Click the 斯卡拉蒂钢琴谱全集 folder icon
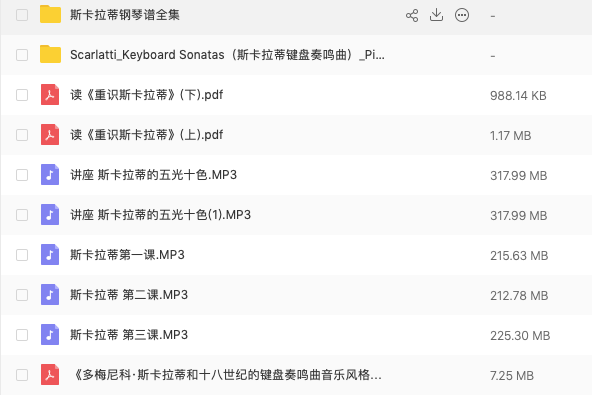Viewport: 592px width, 395px height. [x=50, y=14]
